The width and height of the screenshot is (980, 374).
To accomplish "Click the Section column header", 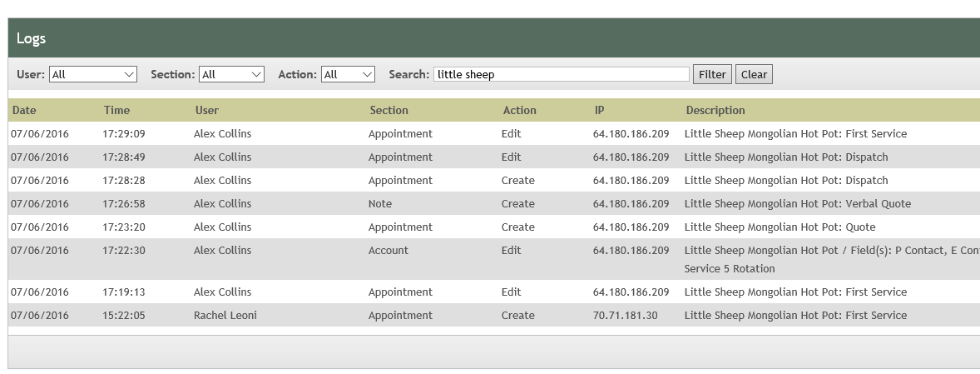I will pyautogui.click(x=389, y=110).
